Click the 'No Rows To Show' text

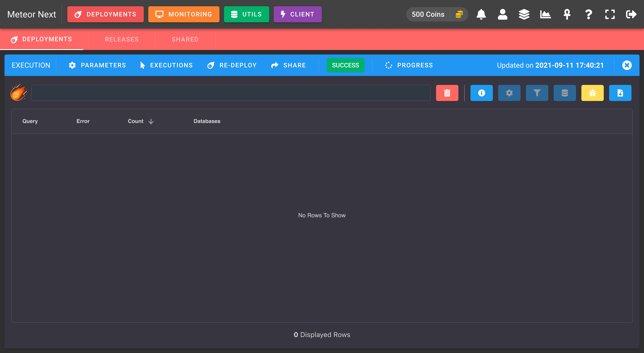322,215
